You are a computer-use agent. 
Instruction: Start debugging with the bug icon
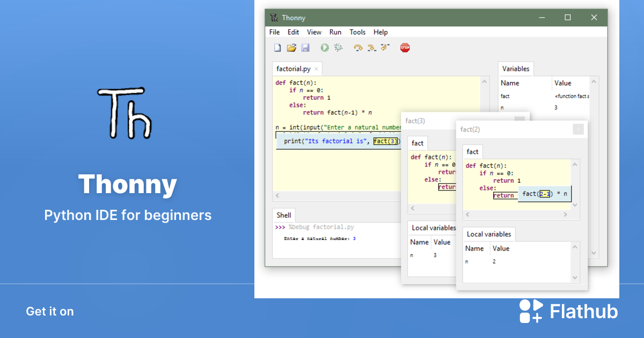[x=338, y=48]
